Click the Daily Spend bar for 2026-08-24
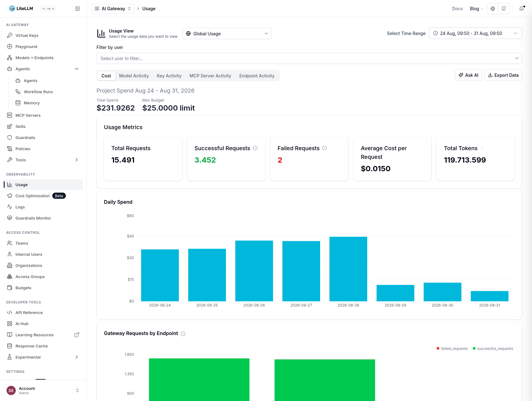This screenshot has height=401, width=532. 160,275
